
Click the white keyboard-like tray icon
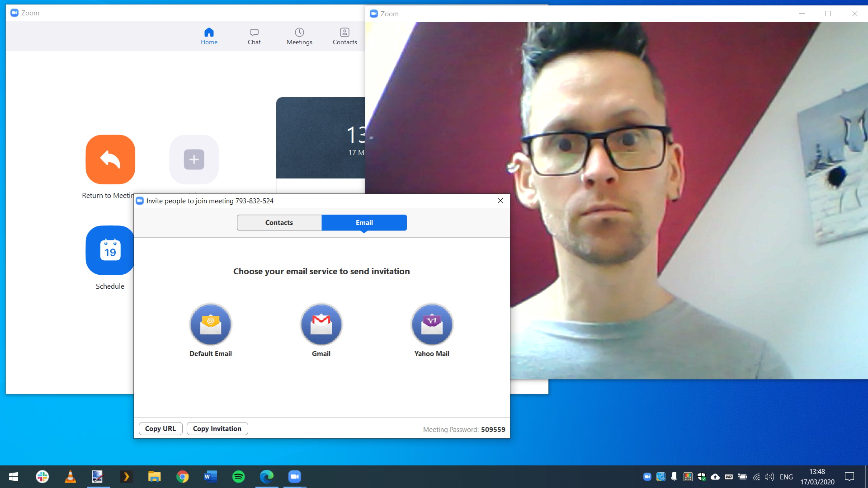click(729, 477)
